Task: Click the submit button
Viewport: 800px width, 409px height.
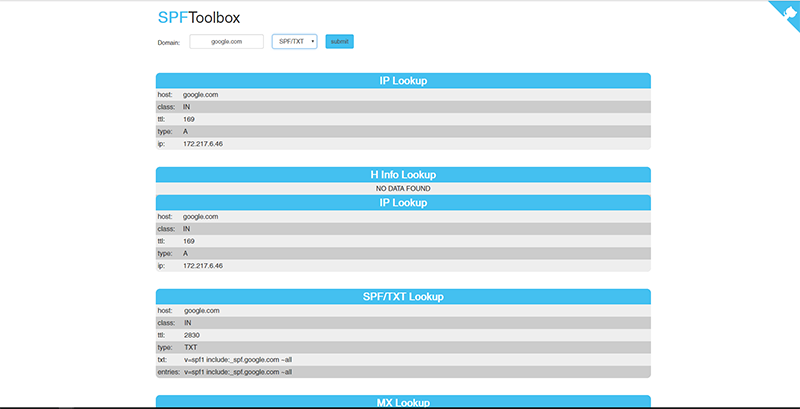Action: 339,42
